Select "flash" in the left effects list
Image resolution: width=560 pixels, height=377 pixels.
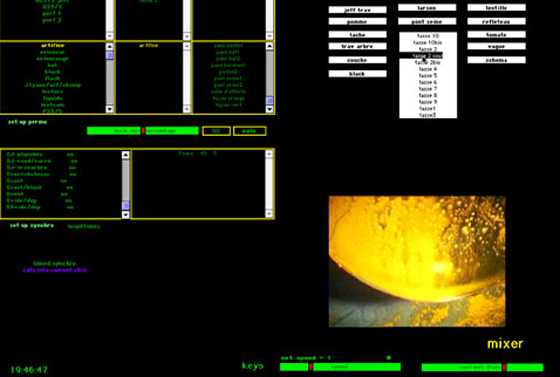(x=52, y=78)
